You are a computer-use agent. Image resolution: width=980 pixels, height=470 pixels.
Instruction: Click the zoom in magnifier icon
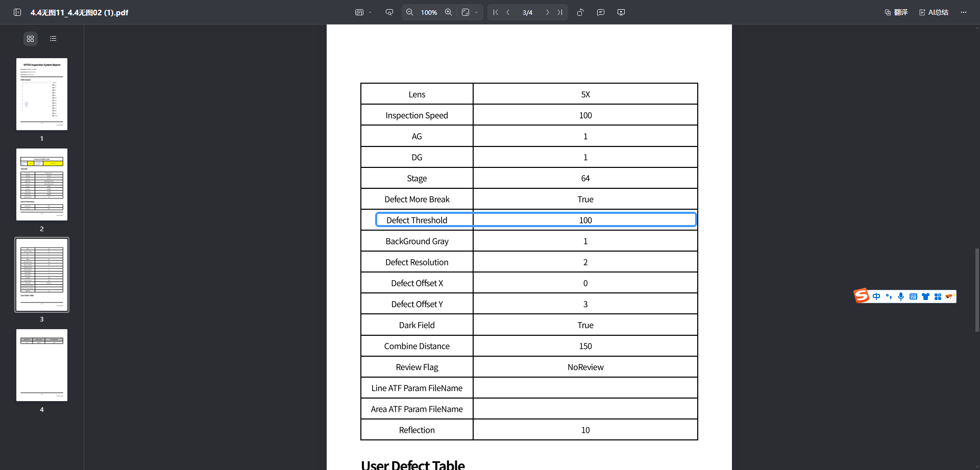tap(448, 12)
